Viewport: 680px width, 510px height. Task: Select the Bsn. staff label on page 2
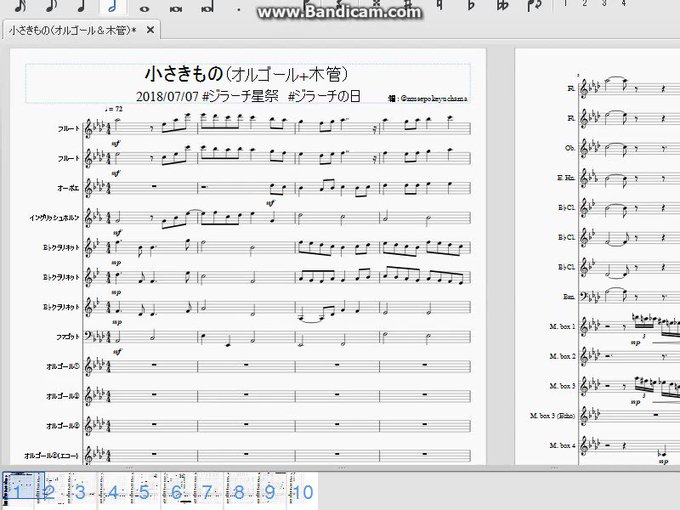[569, 297]
